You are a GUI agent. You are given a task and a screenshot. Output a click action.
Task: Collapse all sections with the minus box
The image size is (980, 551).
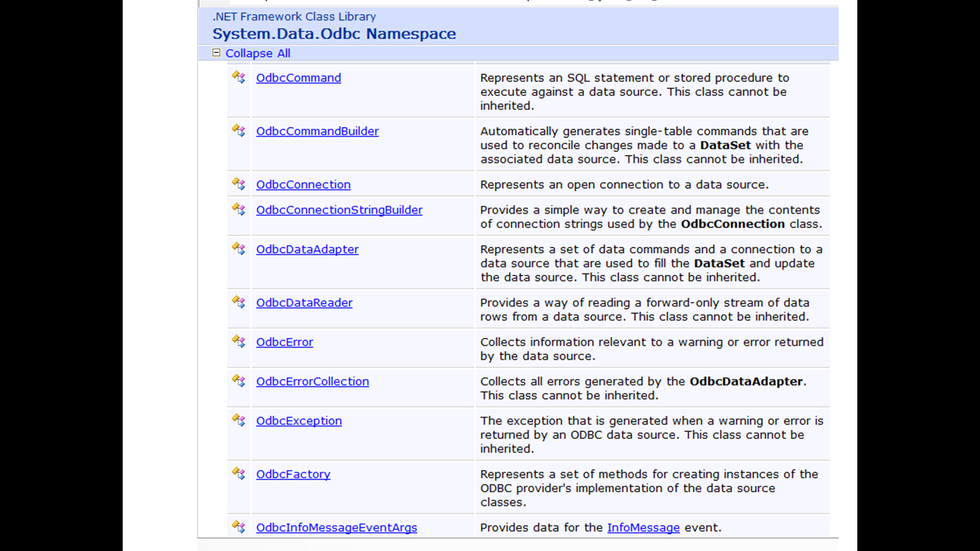tap(217, 53)
